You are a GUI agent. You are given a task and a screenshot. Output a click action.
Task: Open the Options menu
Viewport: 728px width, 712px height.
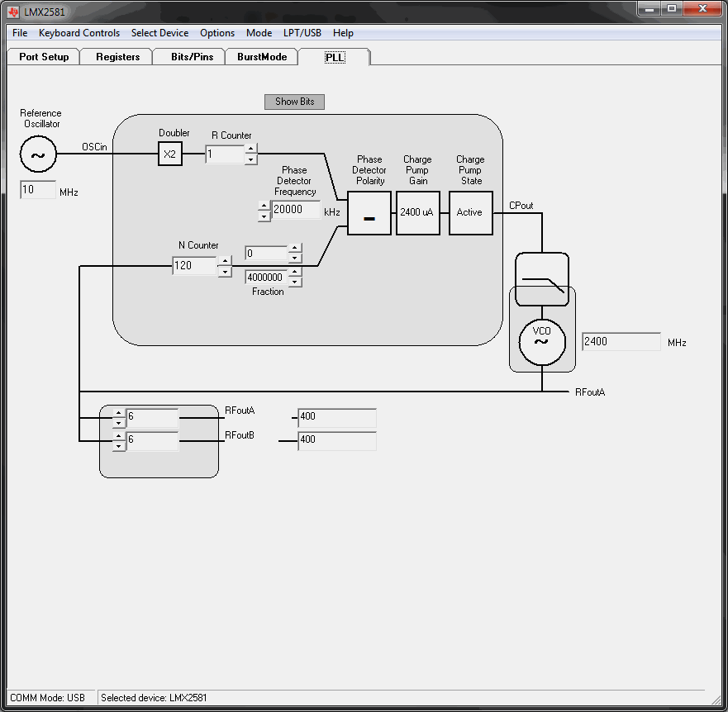[217, 33]
